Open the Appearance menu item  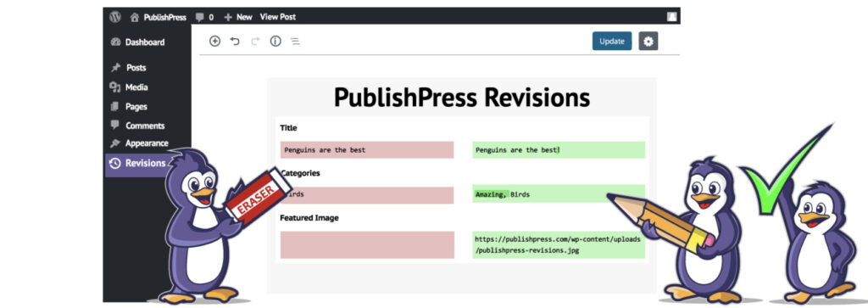147,143
